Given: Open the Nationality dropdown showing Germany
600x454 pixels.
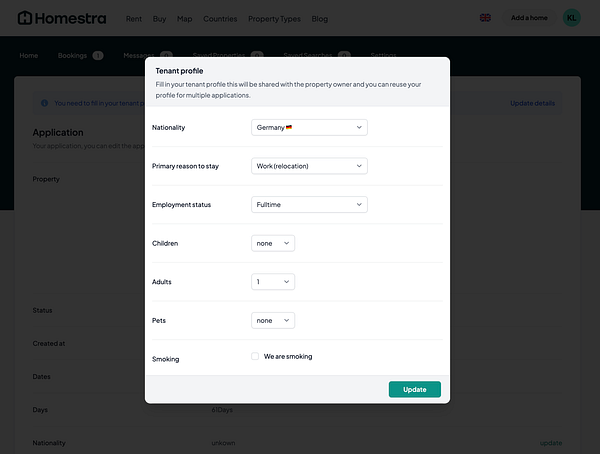Looking at the screenshot, I should (309, 127).
